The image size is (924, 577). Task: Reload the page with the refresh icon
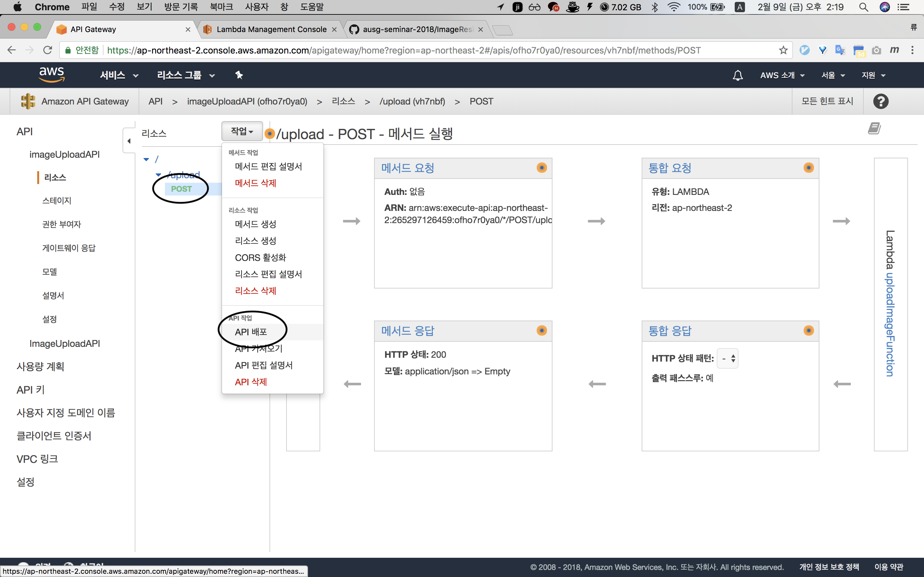(x=48, y=50)
